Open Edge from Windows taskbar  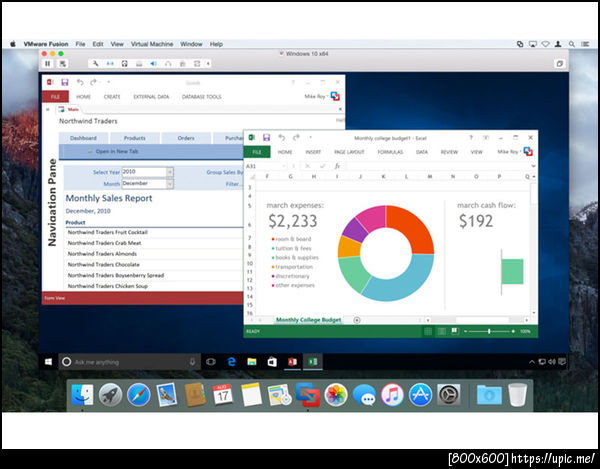pyautogui.click(x=232, y=362)
